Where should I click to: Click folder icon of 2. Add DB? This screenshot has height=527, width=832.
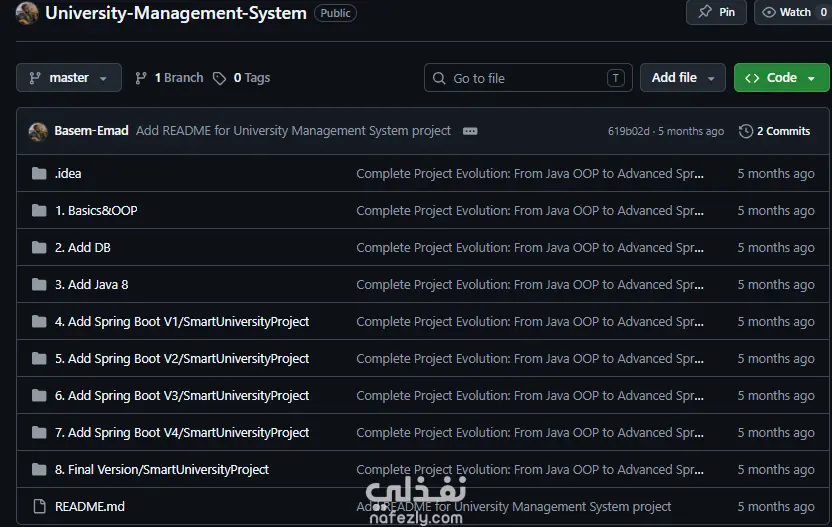click(x=39, y=248)
